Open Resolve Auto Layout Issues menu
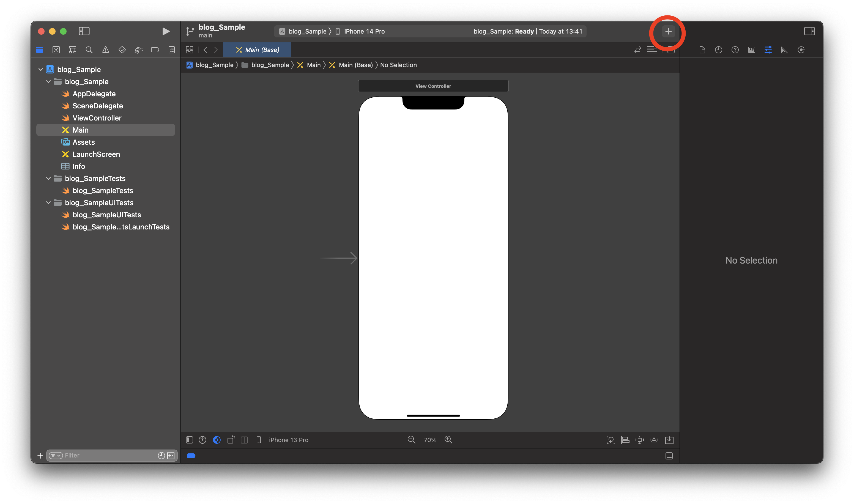The width and height of the screenshot is (854, 504). tap(654, 440)
